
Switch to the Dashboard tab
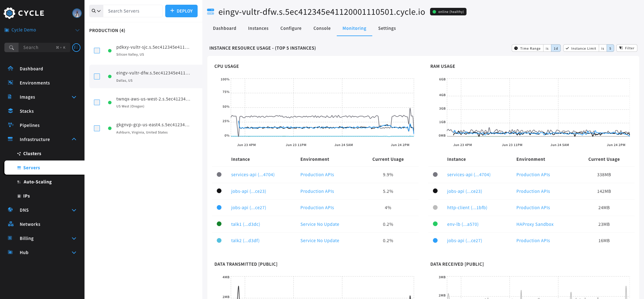pos(225,28)
